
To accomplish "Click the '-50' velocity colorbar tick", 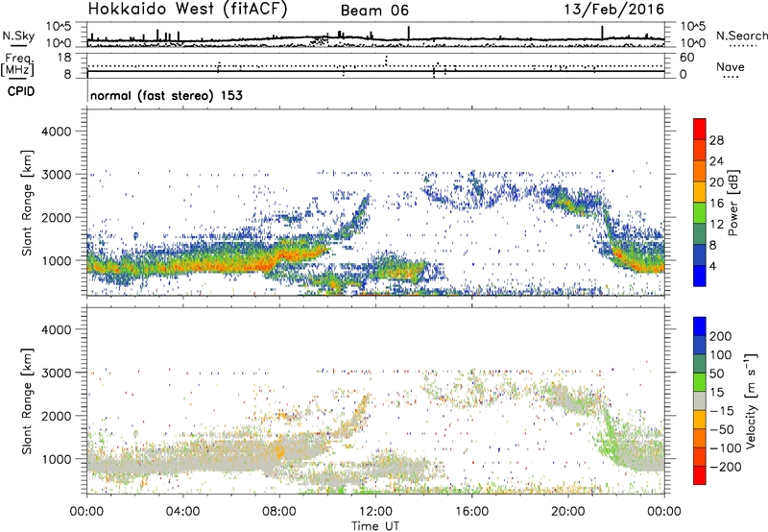I will coord(721,429).
